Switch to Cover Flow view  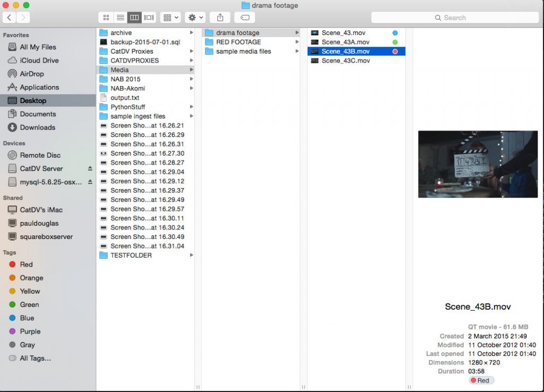coord(149,17)
